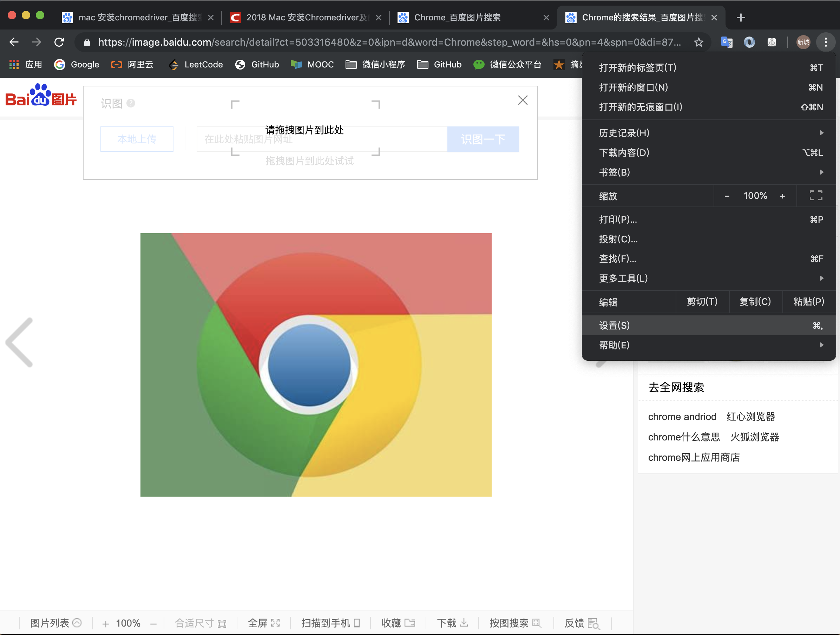Screen dimensions: 840x635
Task: Close the 识图 image search panel
Action: (523, 100)
